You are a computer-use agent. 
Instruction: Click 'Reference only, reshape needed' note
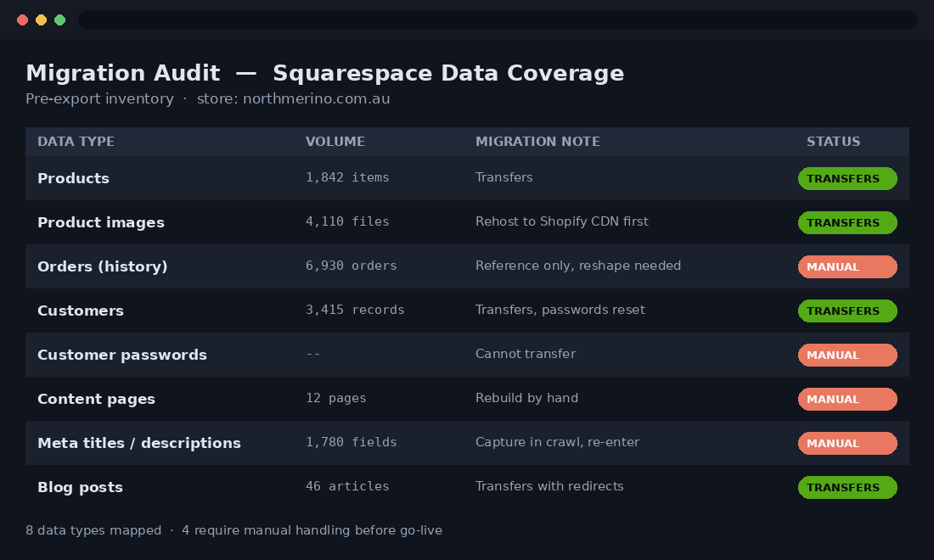pyautogui.click(x=577, y=266)
